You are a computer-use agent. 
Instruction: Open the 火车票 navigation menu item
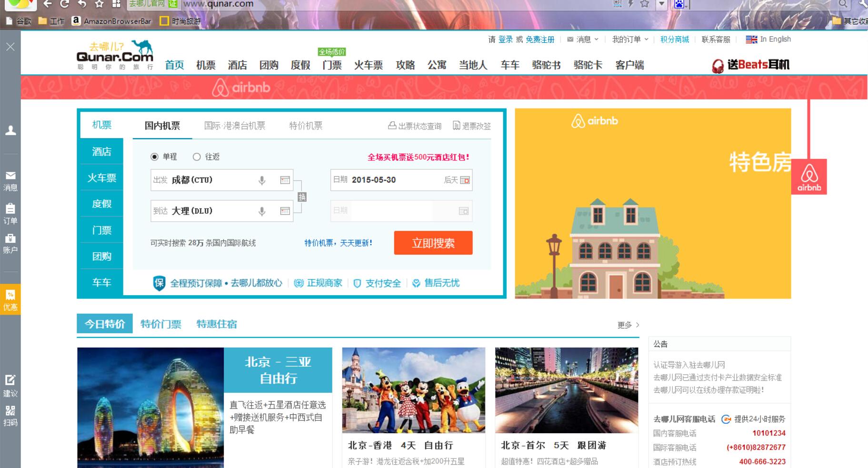369,65
